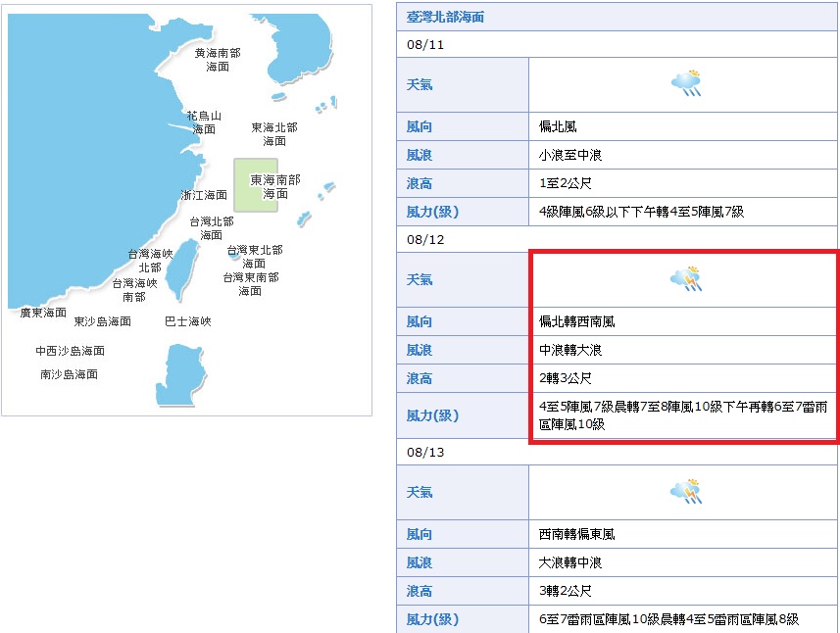Select 東沙島海面 region on the map
The width and height of the screenshot is (840, 633).
(x=102, y=321)
